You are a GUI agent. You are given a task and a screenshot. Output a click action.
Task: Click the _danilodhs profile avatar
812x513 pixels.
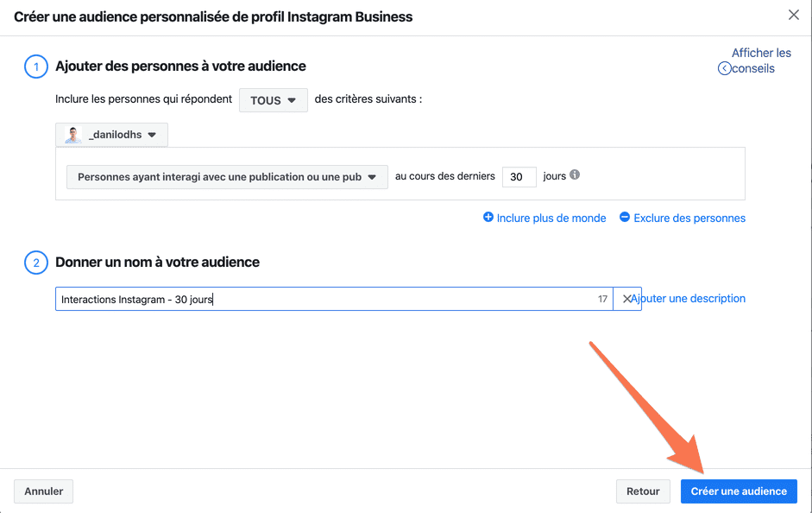(x=73, y=135)
